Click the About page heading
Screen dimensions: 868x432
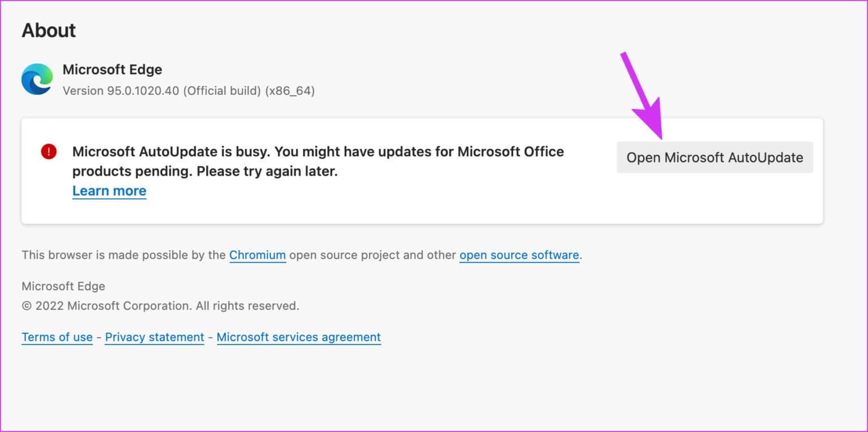click(49, 30)
